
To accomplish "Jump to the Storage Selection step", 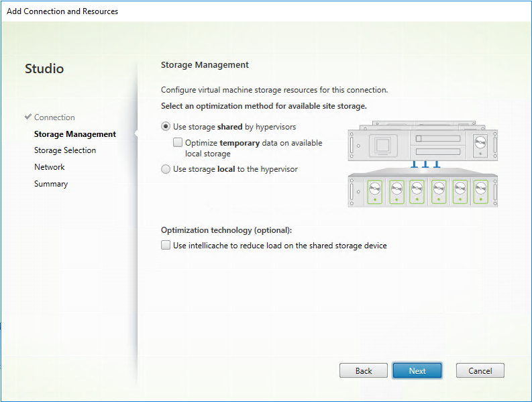I will coord(65,150).
